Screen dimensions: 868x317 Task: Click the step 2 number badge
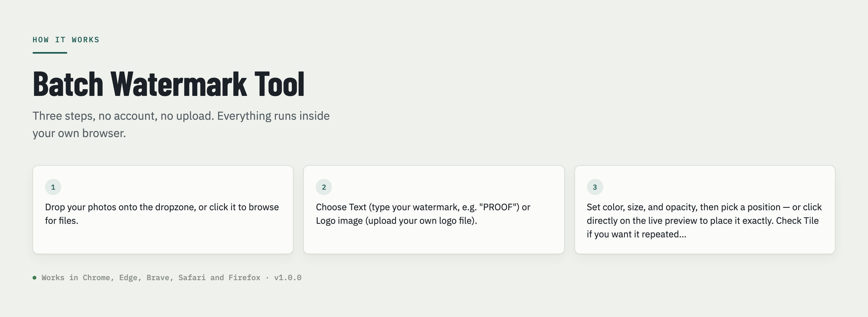pyautogui.click(x=324, y=187)
